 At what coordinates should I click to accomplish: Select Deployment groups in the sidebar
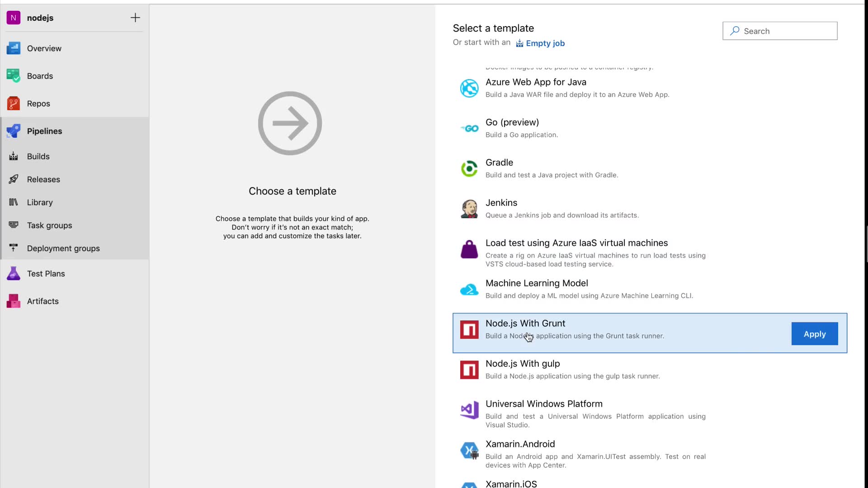pyautogui.click(x=63, y=249)
